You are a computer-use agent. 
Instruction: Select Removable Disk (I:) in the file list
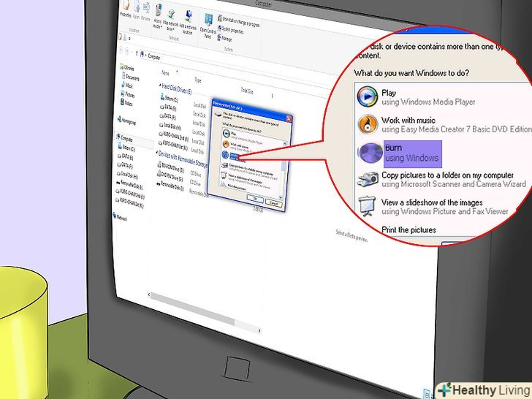point(170,186)
